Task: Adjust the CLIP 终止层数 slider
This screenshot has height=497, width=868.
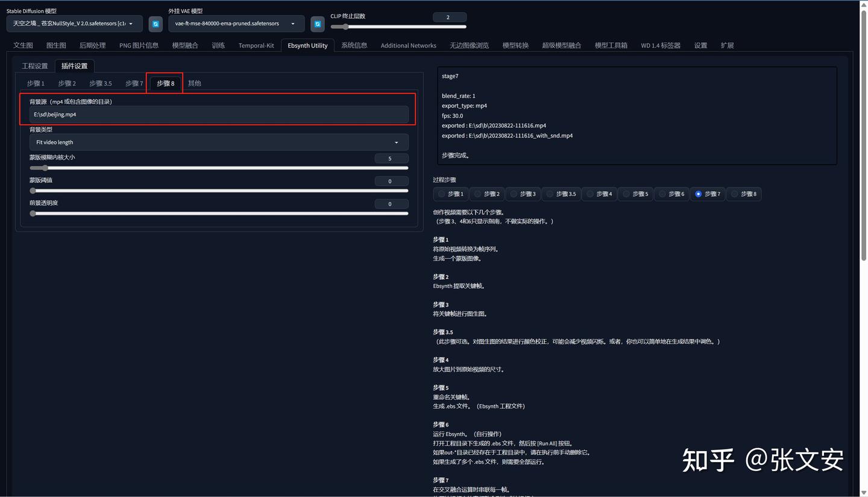Action: click(x=345, y=27)
